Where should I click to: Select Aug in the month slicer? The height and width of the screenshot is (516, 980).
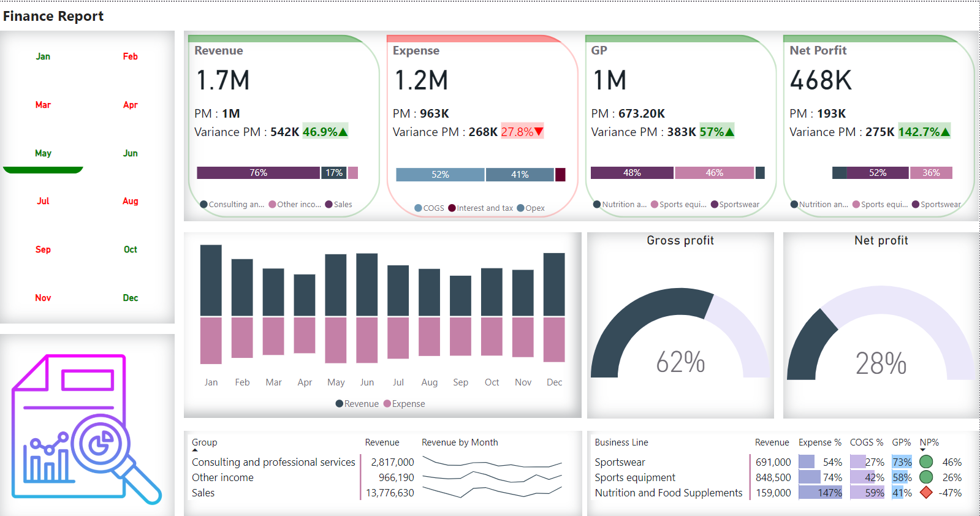coord(130,201)
